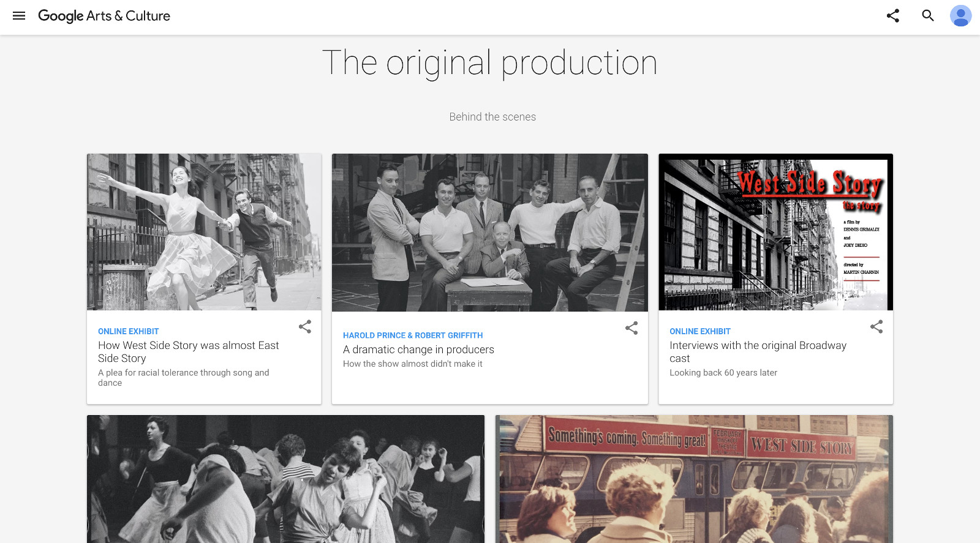The image size is (980, 543).
Task: Click 'How the show almost didn't make it' text
Action: coord(413,364)
